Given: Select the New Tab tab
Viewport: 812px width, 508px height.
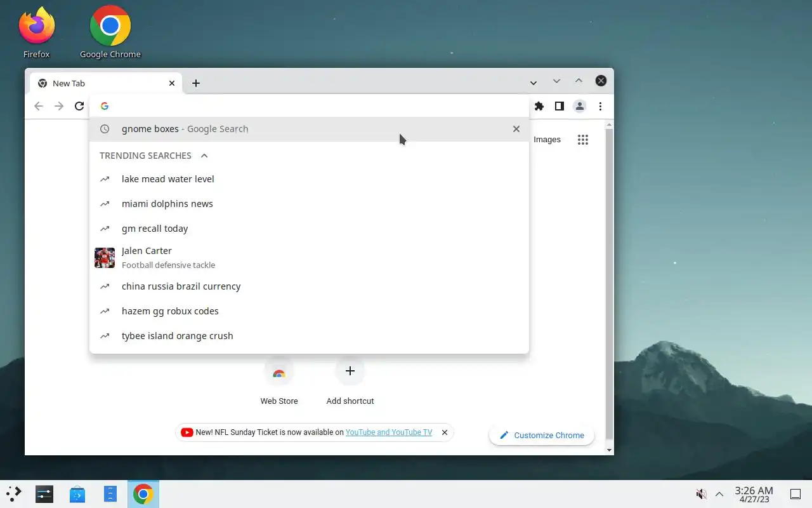Looking at the screenshot, I should pyautogui.click(x=106, y=83).
